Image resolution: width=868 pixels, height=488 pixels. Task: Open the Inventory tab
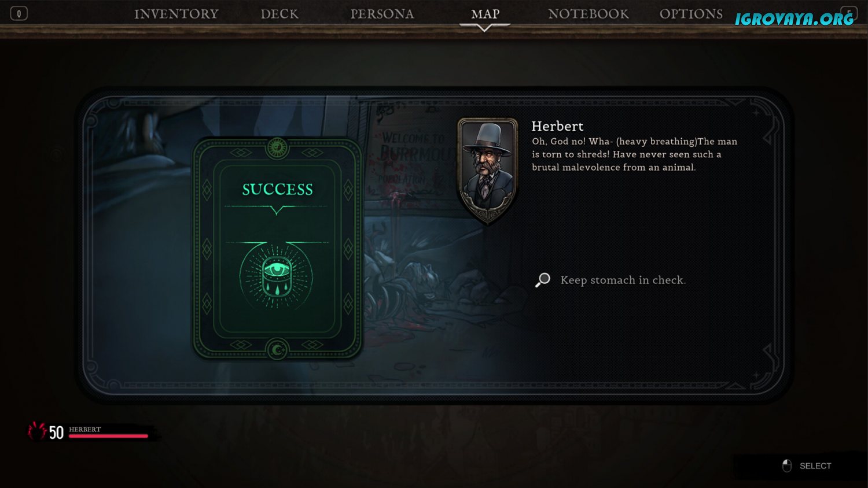pos(176,14)
